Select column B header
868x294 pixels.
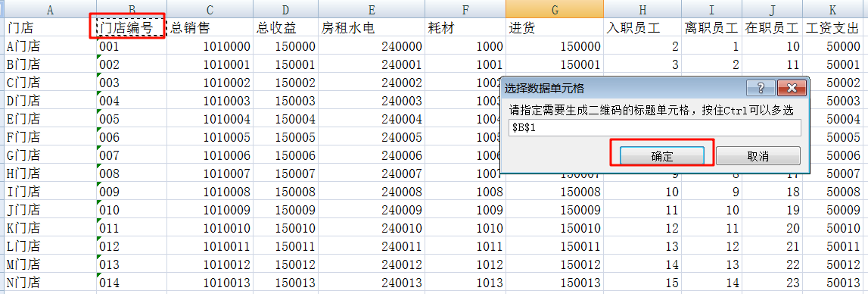pos(132,9)
